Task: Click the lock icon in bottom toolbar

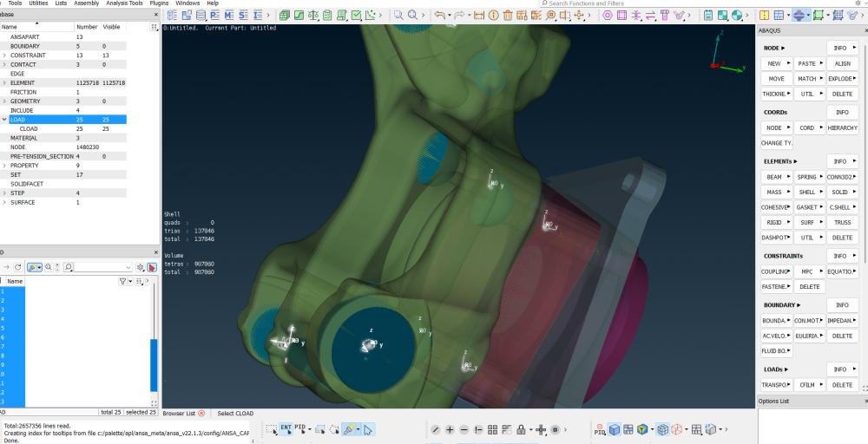Action: [520, 430]
